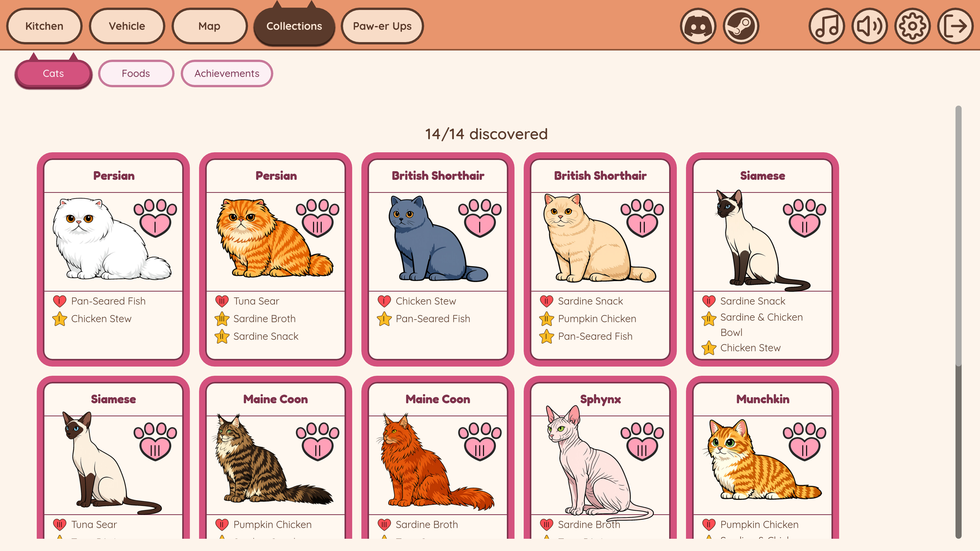Open the Discord link icon
The height and width of the screenshot is (551, 980).
pyautogui.click(x=698, y=26)
